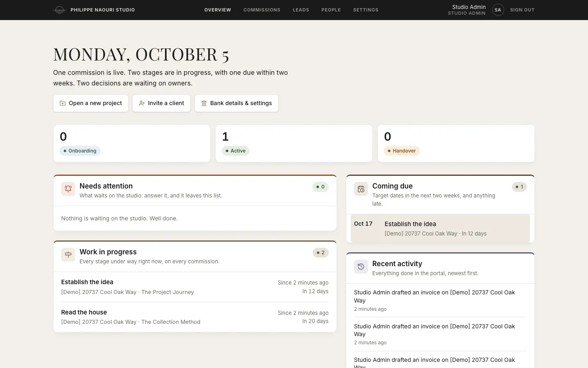This screenshot has height=368, width=588.
Task: Click the bell icon in Needs attention
Action: [x=68, y=189]
